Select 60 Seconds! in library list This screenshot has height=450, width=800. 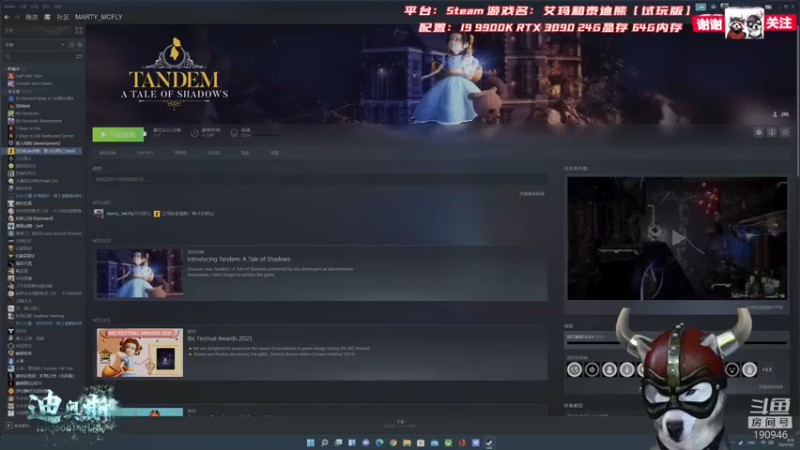click(x=23, y=113)
